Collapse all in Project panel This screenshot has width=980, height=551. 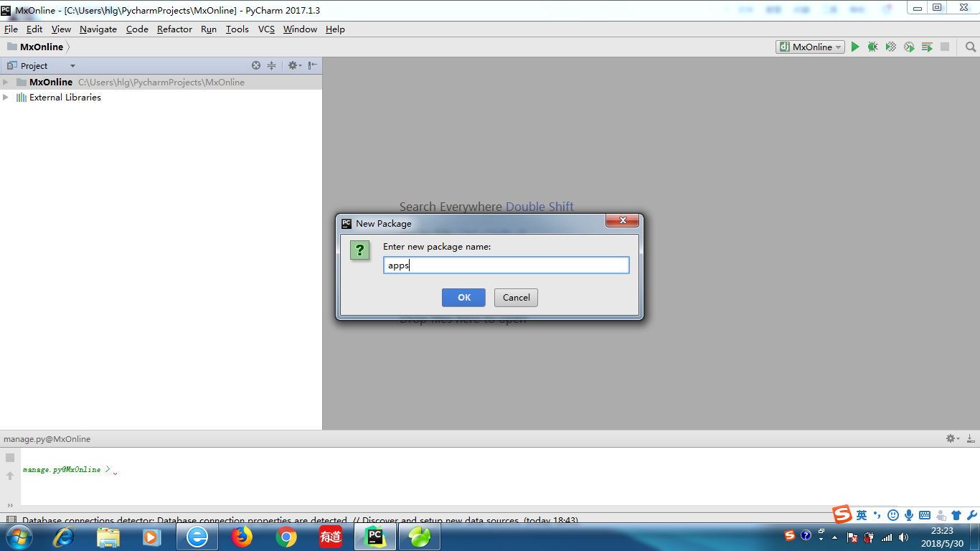(271, 65)
